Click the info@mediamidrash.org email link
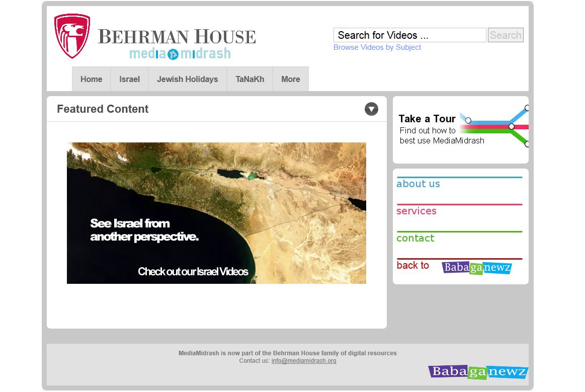This screenshot has width=585, height=392. tap(304, 361)
